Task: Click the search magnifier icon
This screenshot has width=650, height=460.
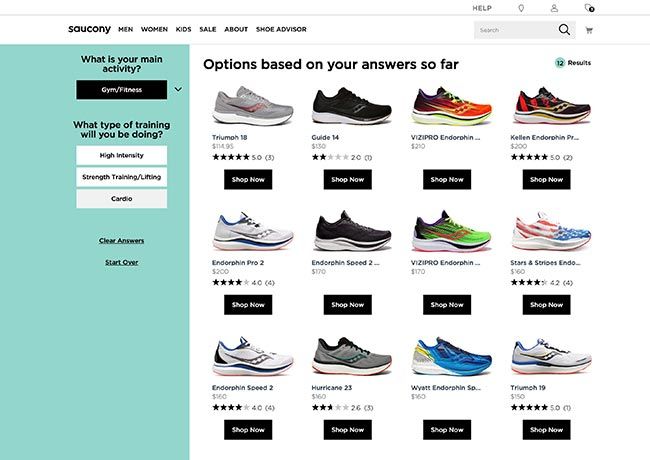Action: pos(564,30)
